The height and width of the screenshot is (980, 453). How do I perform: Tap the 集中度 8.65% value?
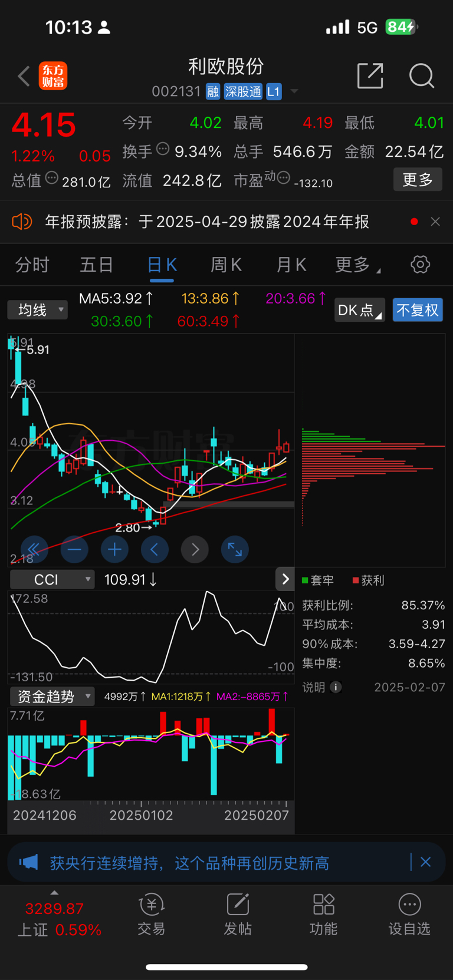click(x=426, y=664)
